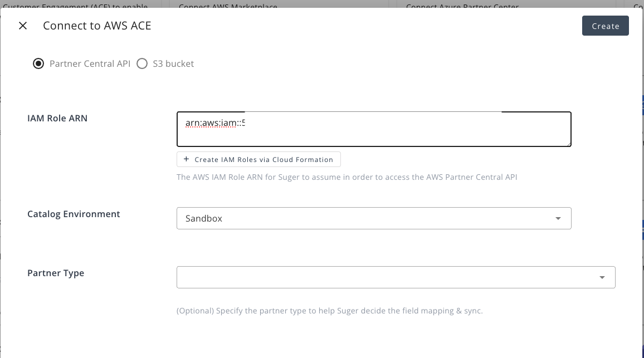Click the Partner Type field label
This screenshot has height=358, width=644.
click(x=56, y=273)
